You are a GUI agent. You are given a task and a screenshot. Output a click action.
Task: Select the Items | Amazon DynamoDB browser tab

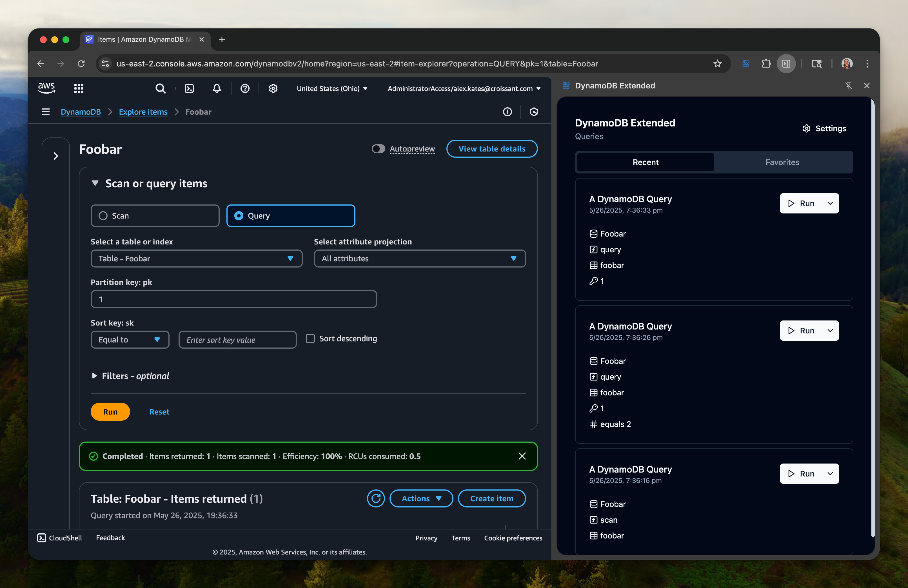coord(145,39)
